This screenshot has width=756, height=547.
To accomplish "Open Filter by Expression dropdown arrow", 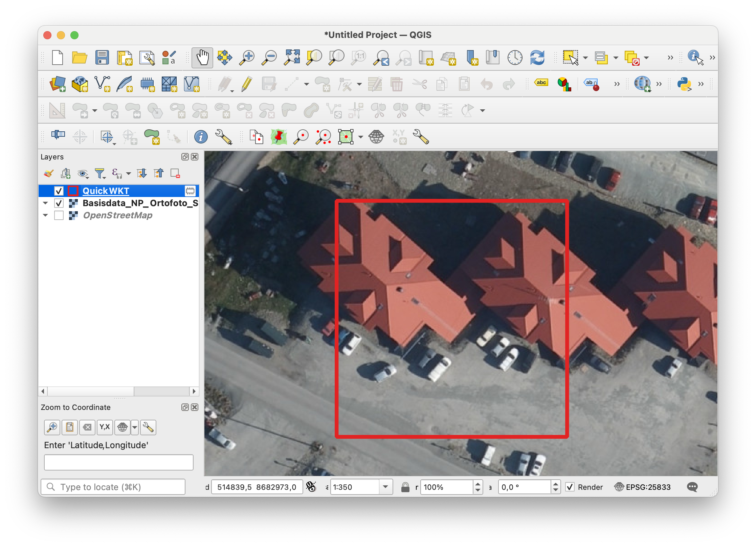I will pos(129,174).
